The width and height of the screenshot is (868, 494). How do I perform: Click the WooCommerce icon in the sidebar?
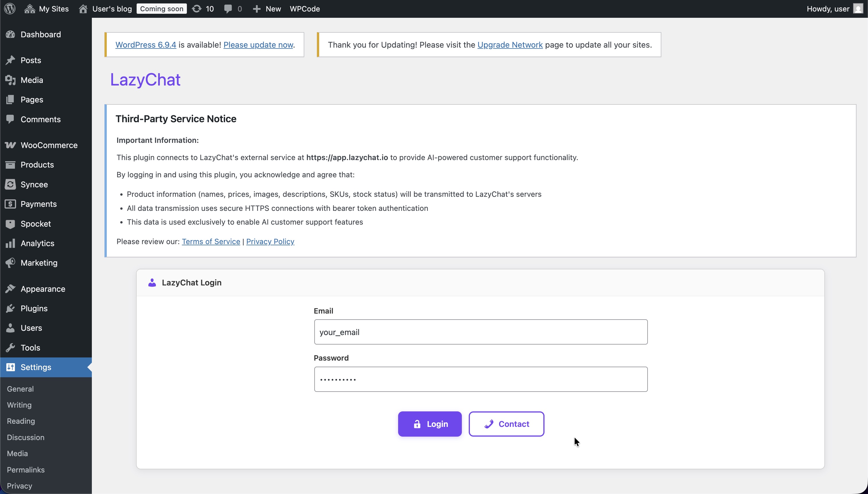click(10, 145)
